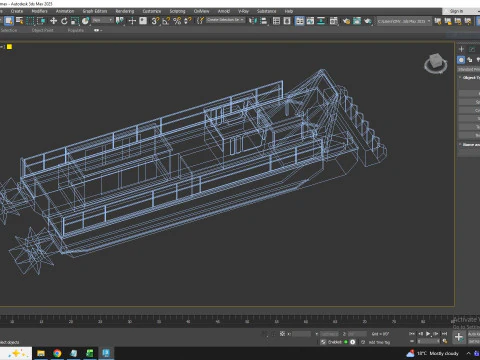
Task: Open Select by Name tool
Action: [19, 21]
